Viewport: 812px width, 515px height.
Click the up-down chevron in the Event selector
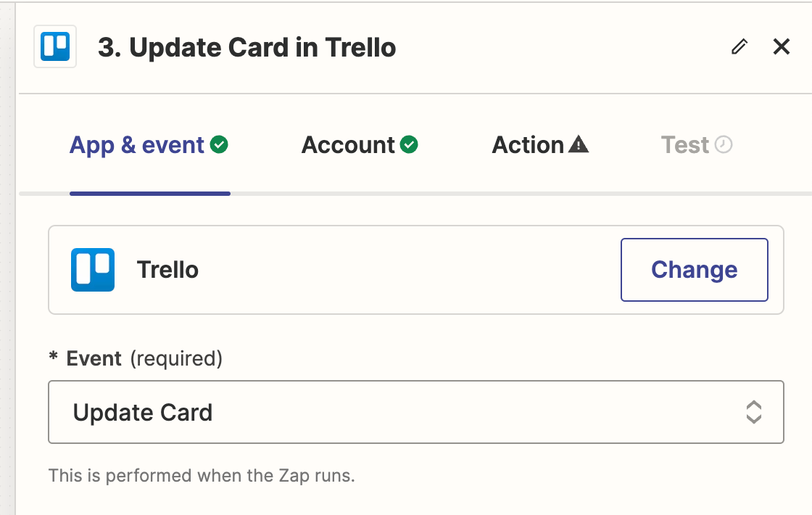754,412
